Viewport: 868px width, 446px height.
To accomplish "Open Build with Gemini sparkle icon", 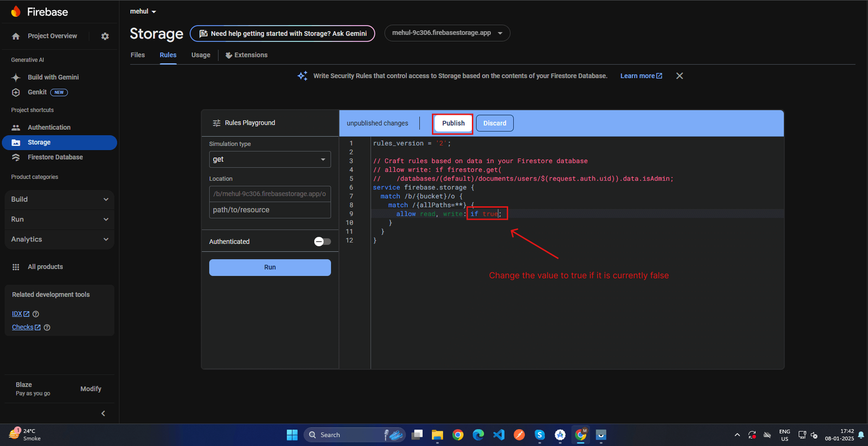I will 16,77.
